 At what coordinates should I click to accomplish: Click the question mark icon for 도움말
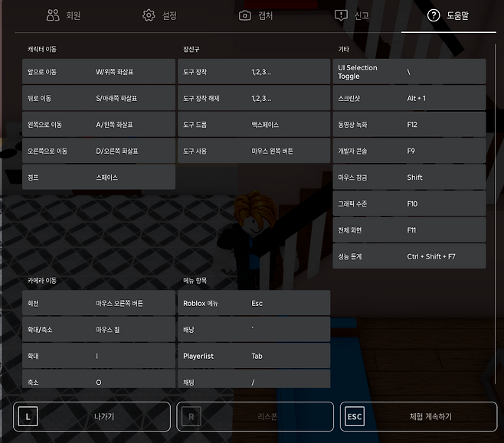(x=434, y=15)
